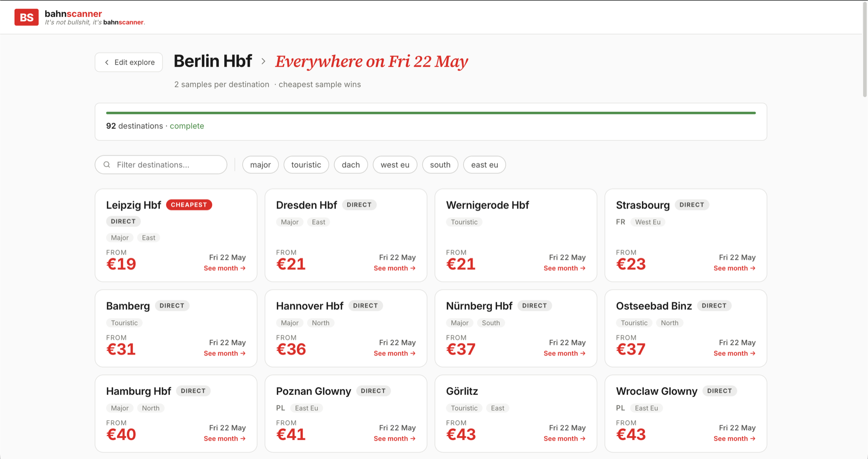Click the Poznan Glowny card title
This screenshot has width=868, height=459.
coord(313,391)
